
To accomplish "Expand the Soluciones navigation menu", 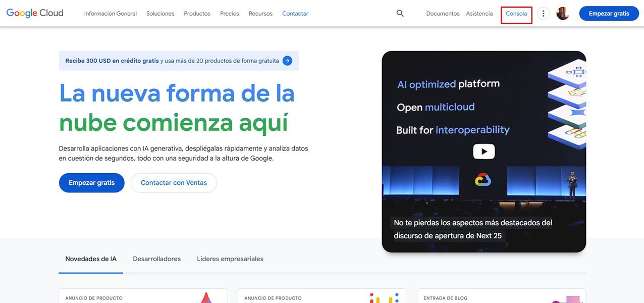I will click(x=160, y=14).
